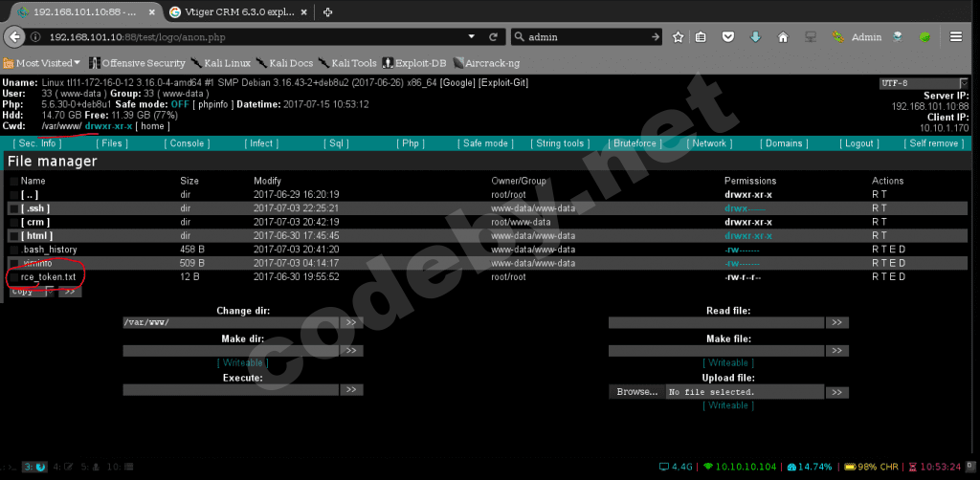Image resolution: width=980 pixels, height=480 pixels.
Task: Open the rce_token.txt file
Action: (x=48, y=277)
